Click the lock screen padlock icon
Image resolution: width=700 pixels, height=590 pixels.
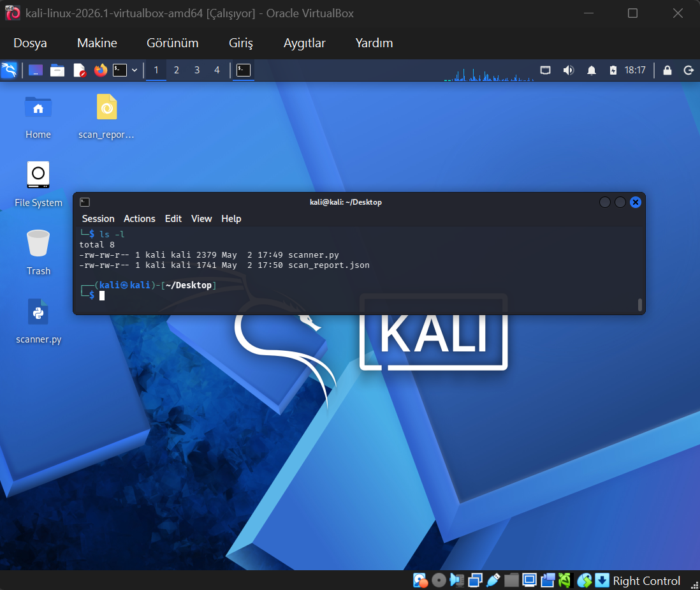tap(667, 70)
